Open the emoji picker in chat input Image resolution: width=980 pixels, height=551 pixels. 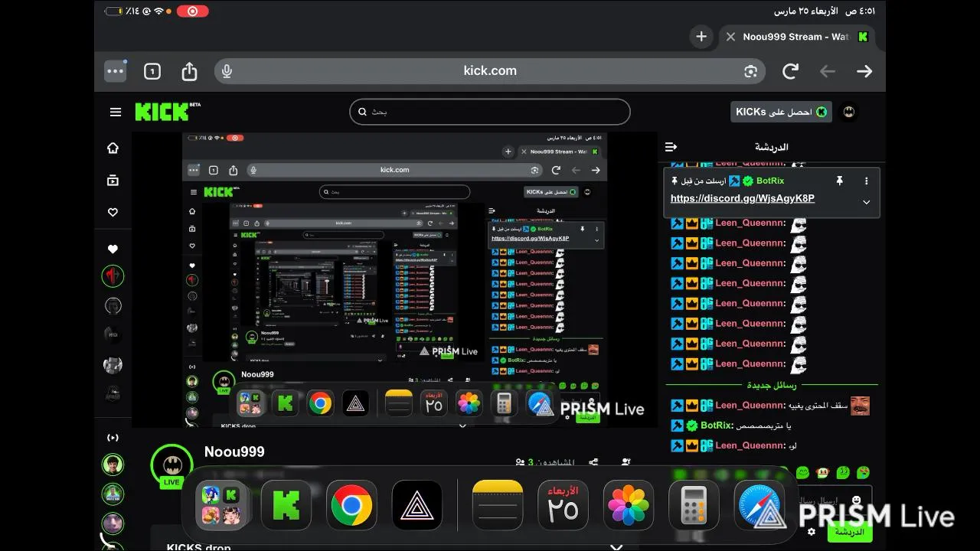coord(856,500)
